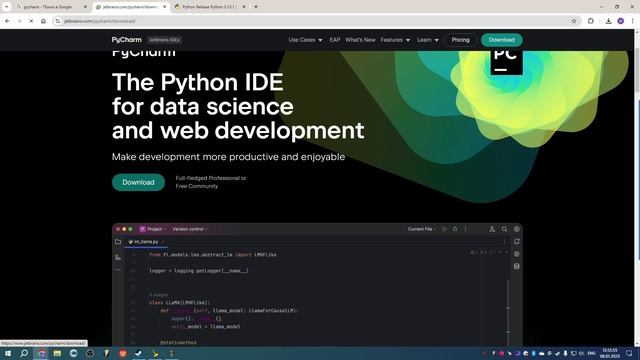Image resolution: width=640 pixels, height=360 pixels.
Task: Open the system clock and date
Action: pyautogui.click(x=610, y=353)
